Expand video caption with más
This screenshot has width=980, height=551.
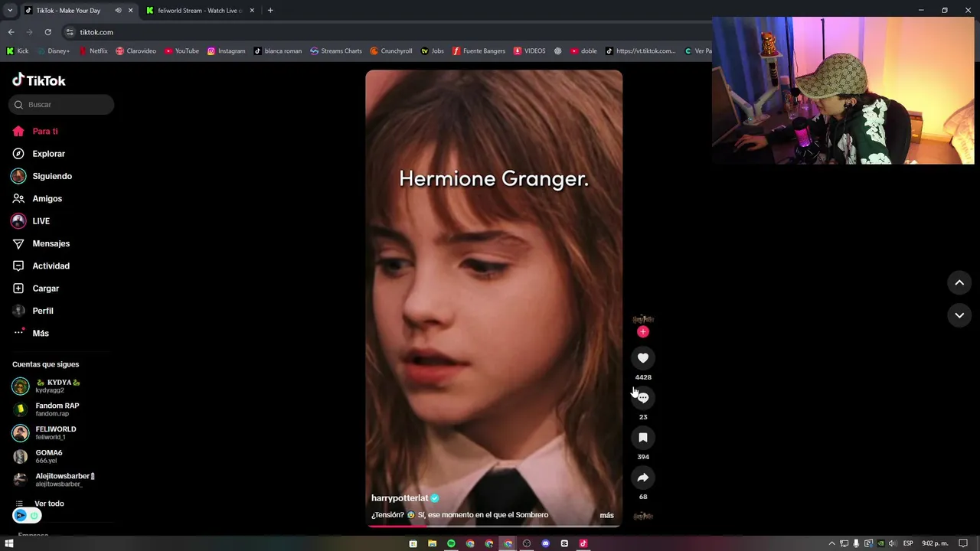(x=606, y=515)
